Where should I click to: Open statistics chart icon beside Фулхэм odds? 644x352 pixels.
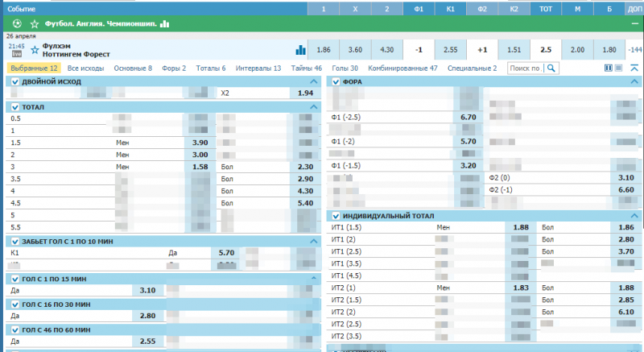pos(301,50)
